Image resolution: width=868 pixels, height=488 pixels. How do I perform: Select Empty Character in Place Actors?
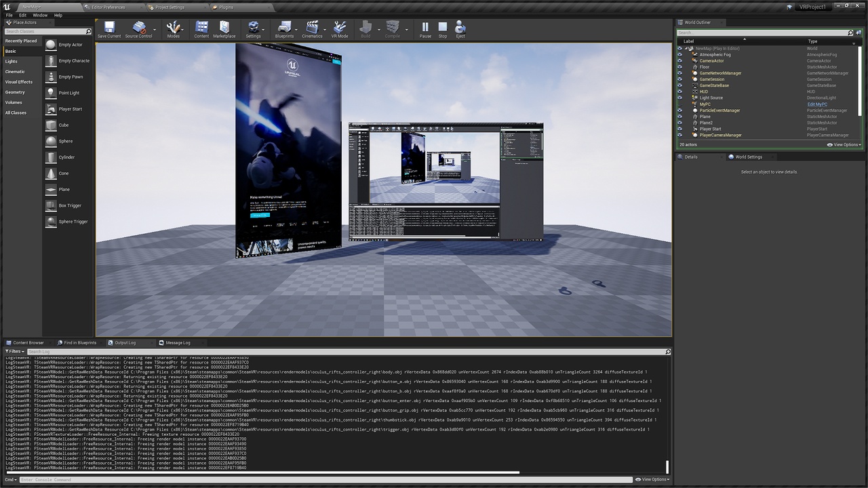68,61
